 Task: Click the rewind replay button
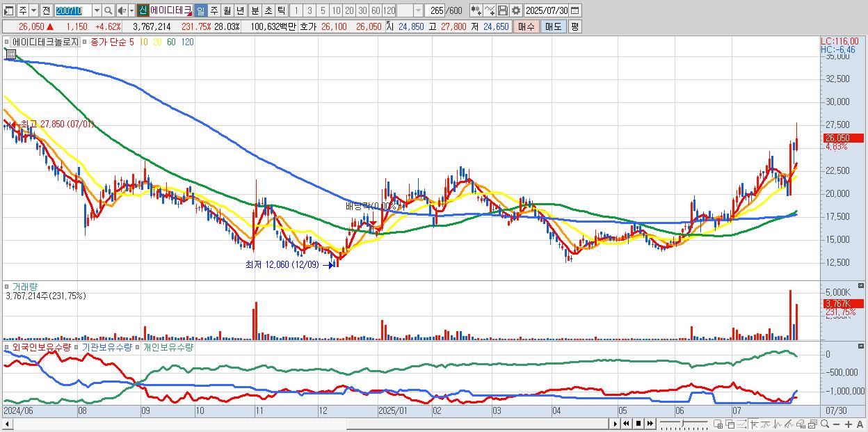(626, 424)
